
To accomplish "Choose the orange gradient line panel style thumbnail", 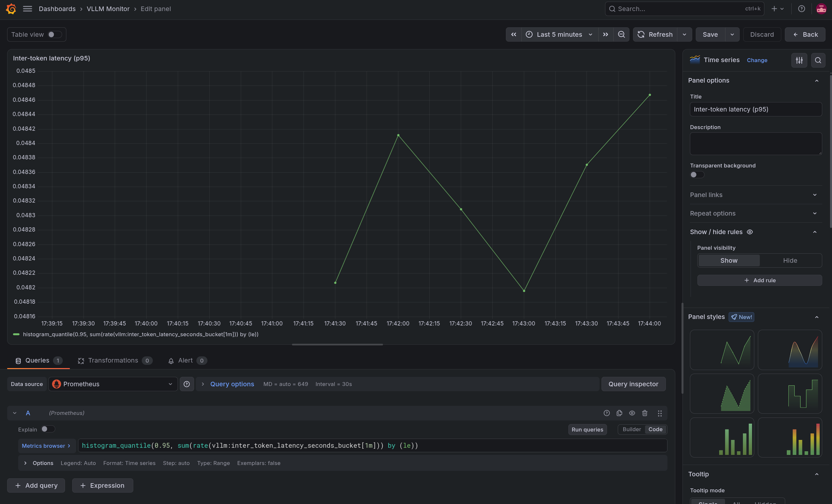I will (x=790, y=350).
